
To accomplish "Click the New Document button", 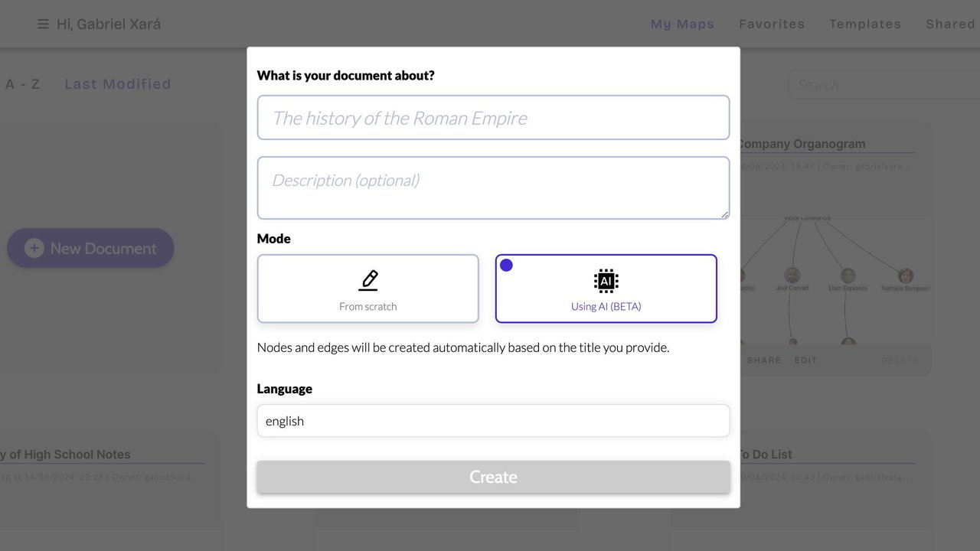I will (x=90, y=248).
